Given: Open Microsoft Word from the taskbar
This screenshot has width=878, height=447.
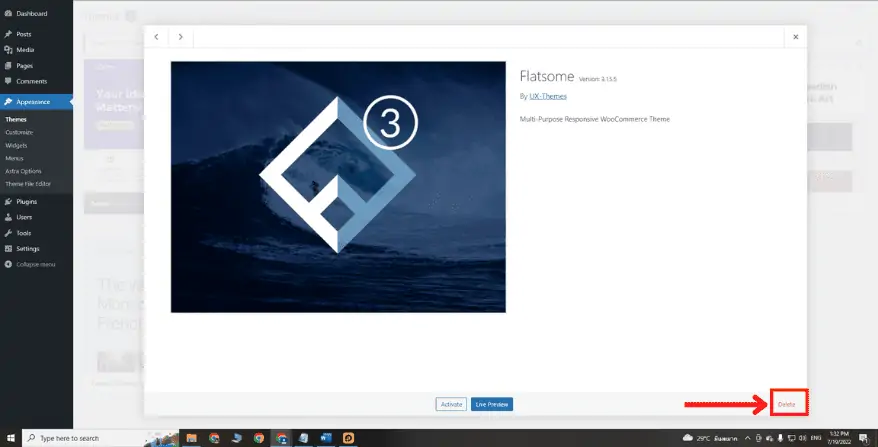Looking at the screenshot, I should coord(326,438).
